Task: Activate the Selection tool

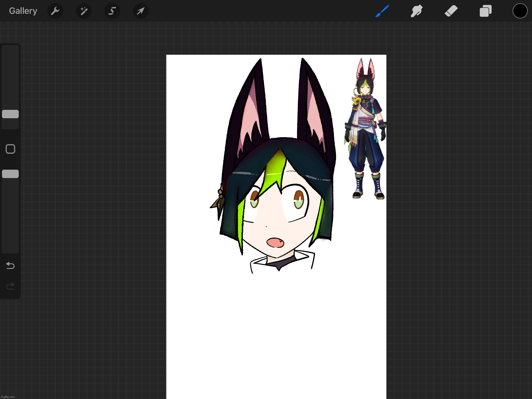Action: pos(112,11)
